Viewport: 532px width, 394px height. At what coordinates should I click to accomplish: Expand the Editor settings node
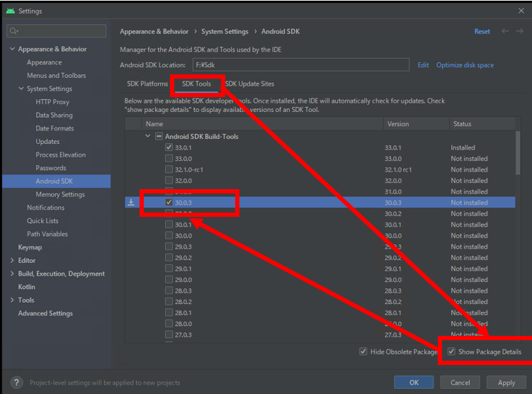[x=12, y=260]
